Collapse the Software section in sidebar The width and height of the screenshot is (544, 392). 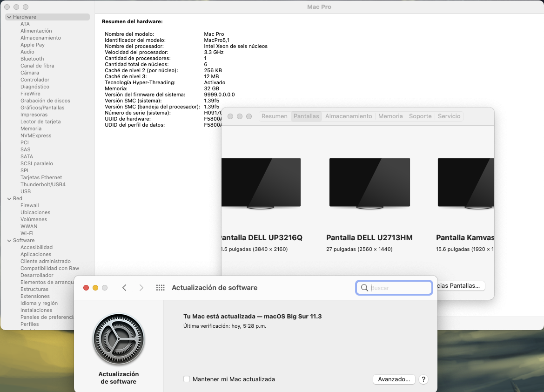(9, 240)
